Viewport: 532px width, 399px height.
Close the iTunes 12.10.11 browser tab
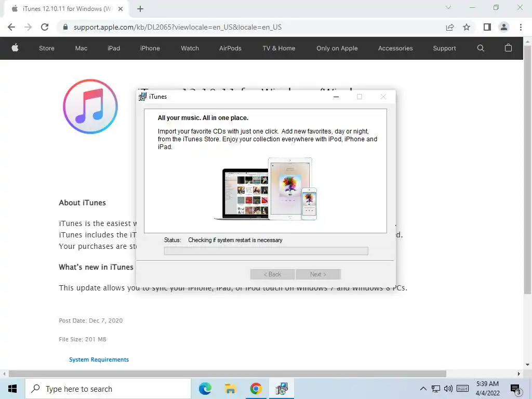121,9
